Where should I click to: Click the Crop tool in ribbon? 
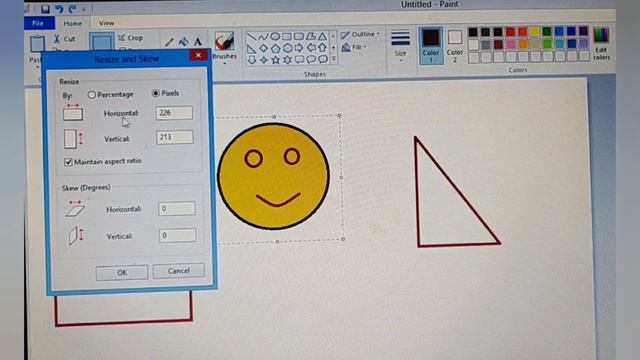click(x=131, y=38)
